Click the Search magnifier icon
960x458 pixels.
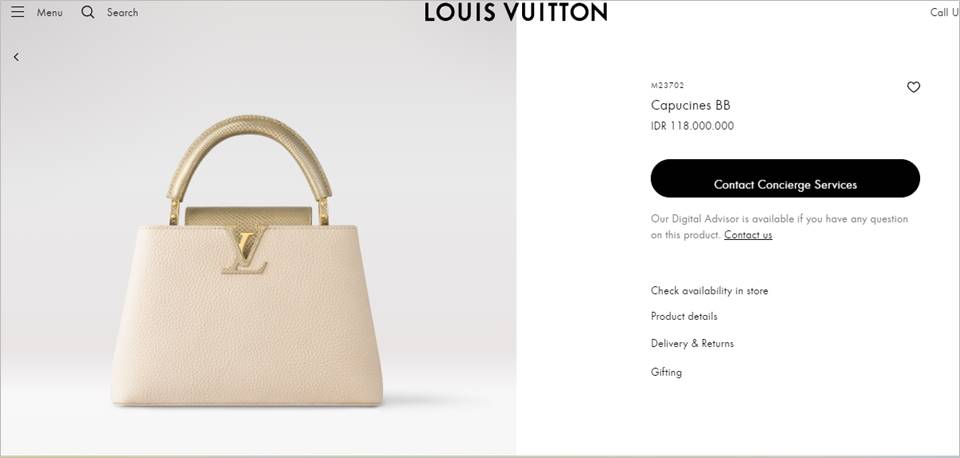(x=88, y=12)
